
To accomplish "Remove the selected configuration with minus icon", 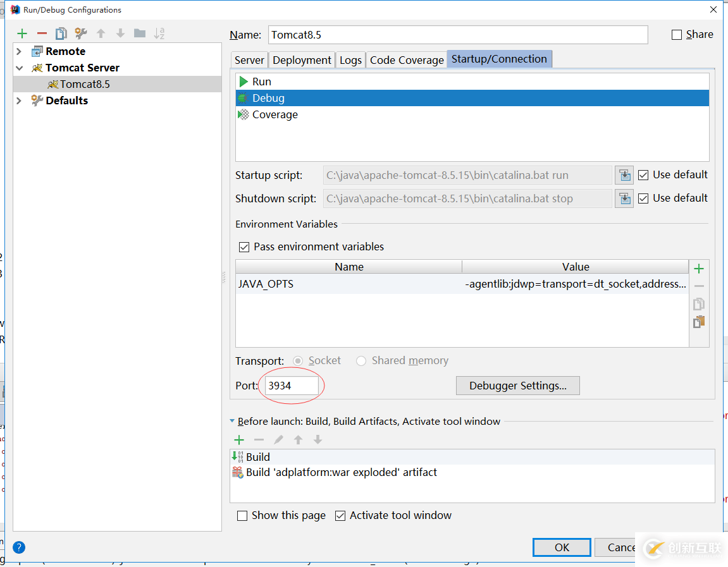I will [x=42, y=34].
